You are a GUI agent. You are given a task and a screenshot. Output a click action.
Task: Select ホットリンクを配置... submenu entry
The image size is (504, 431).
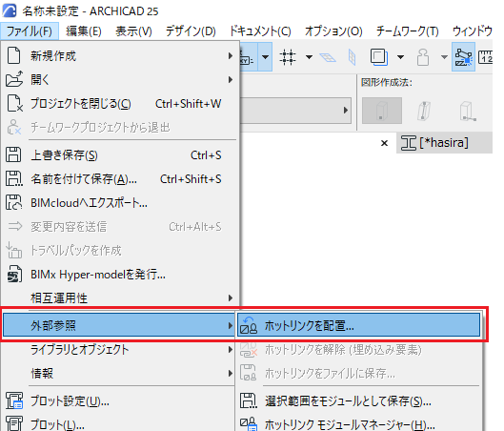359,325
